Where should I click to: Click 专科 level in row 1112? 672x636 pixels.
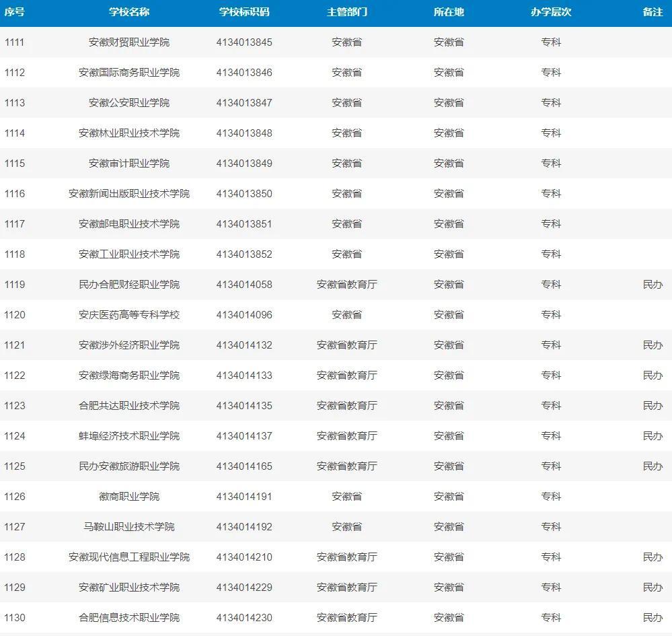551,73
